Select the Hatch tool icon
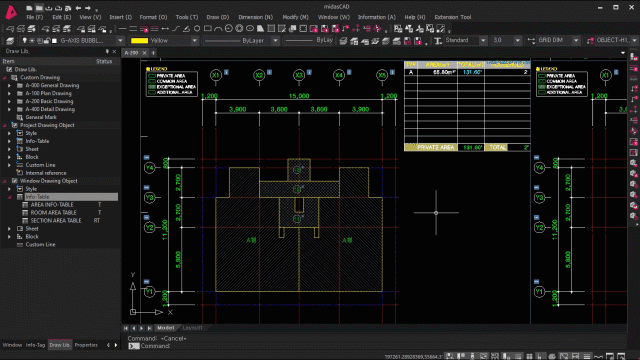Image resolution: width=640 pixels, height=360 pixels. coord(271,29)
